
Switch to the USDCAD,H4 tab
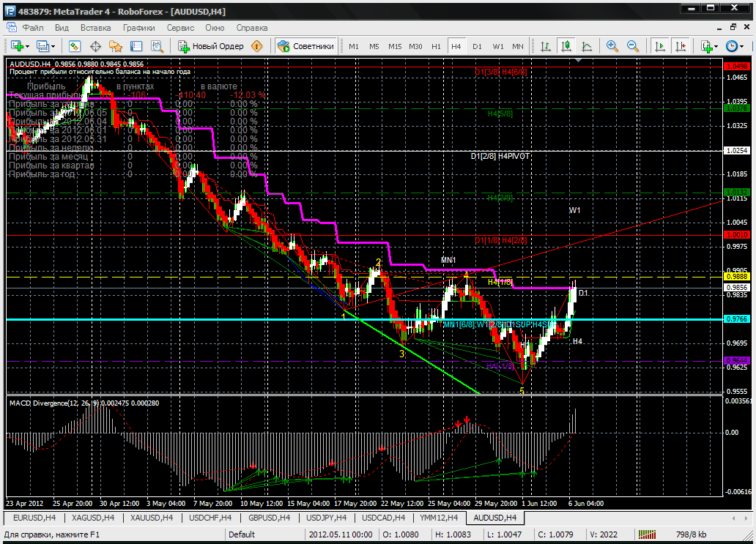click(383, 518)
